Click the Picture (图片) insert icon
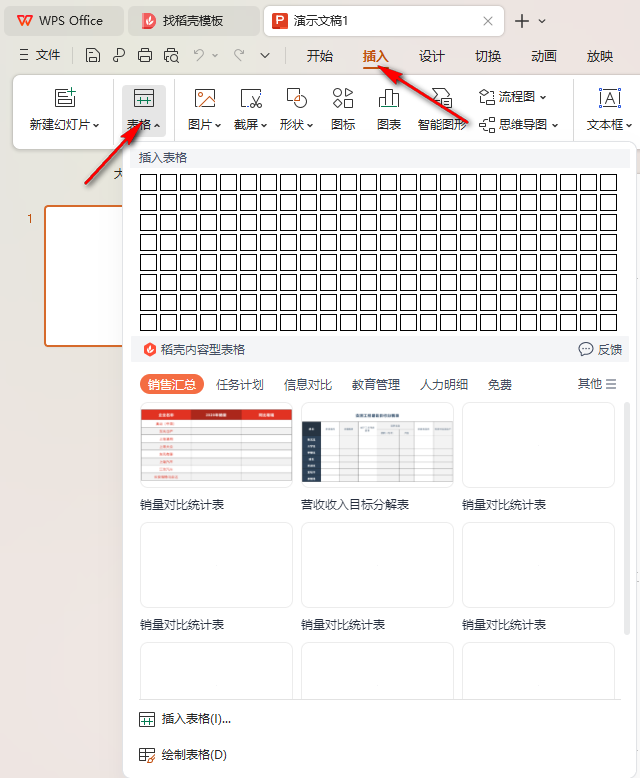Screen dimensions: 640x778 205,98
